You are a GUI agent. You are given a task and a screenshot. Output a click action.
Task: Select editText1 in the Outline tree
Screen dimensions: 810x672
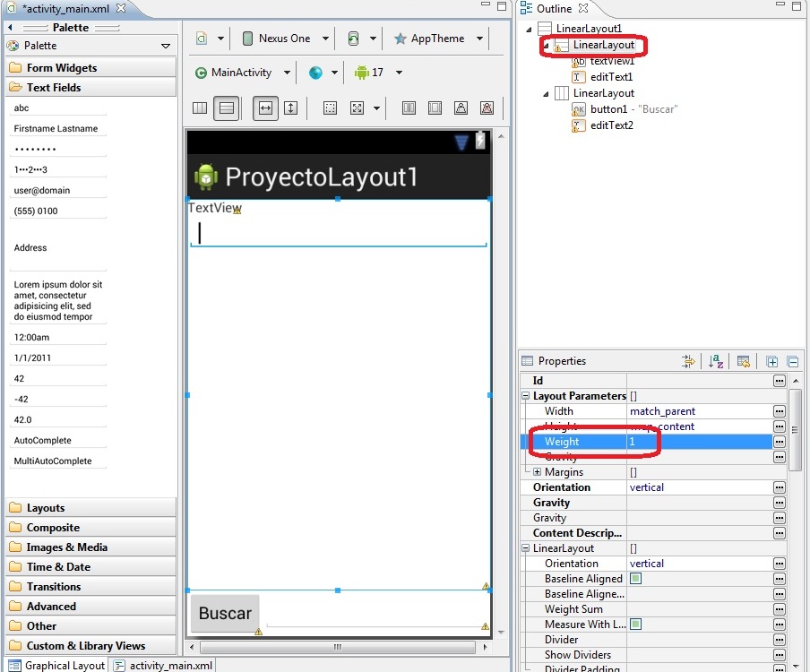click(x=612, y=77)
